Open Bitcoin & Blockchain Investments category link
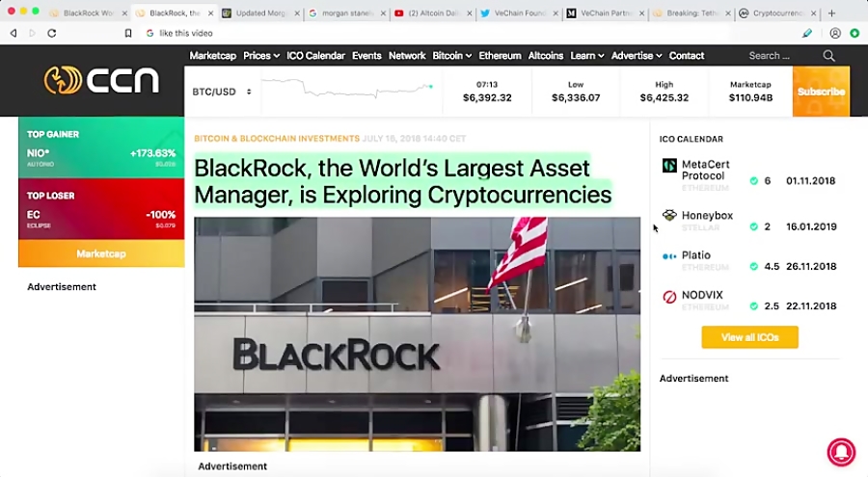Screen dimensions: 868x477 tap(277, 139)
